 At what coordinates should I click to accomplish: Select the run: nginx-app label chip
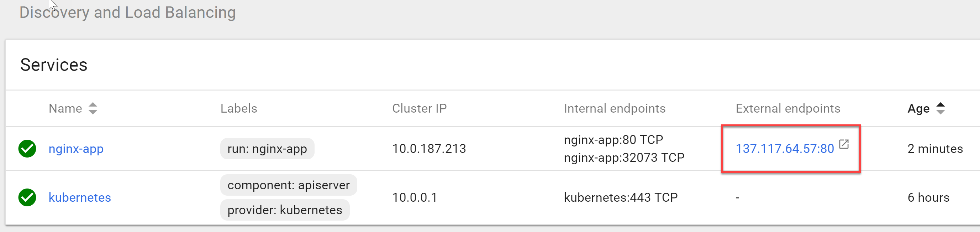click(267, 149)
